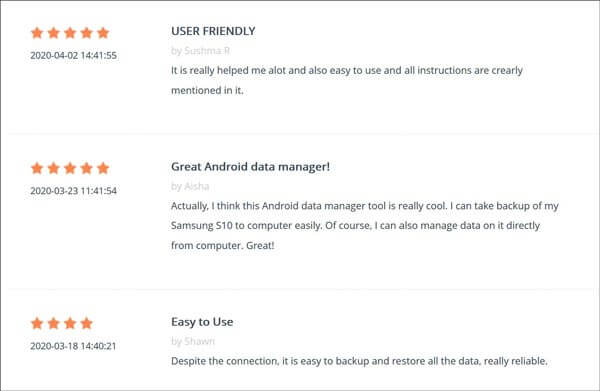600x391 pixels.
Task: Click fifth star of Great Android data manager review
Action: click(x=103, y=168)
